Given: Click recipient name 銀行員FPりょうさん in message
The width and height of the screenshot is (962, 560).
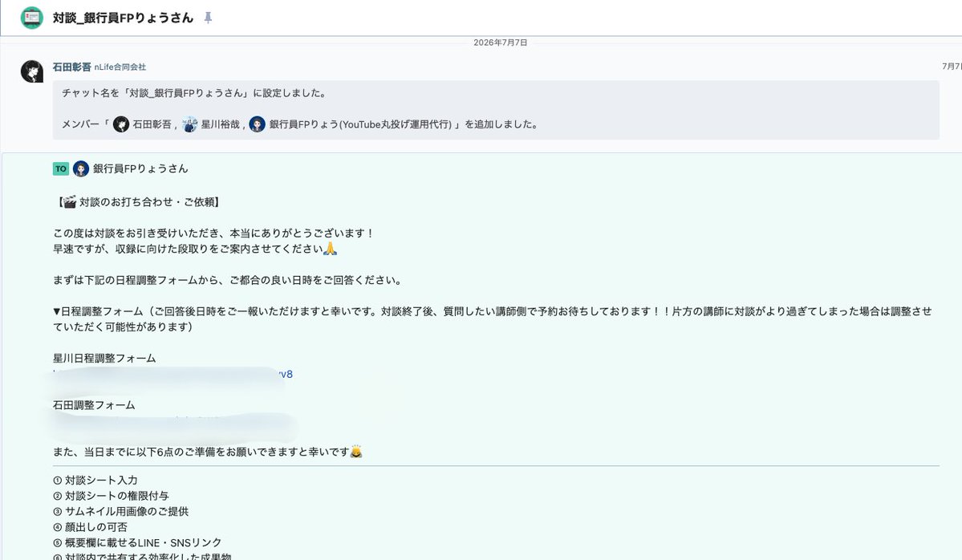Looking at the screenshot, I should click(x=140, y=168).
